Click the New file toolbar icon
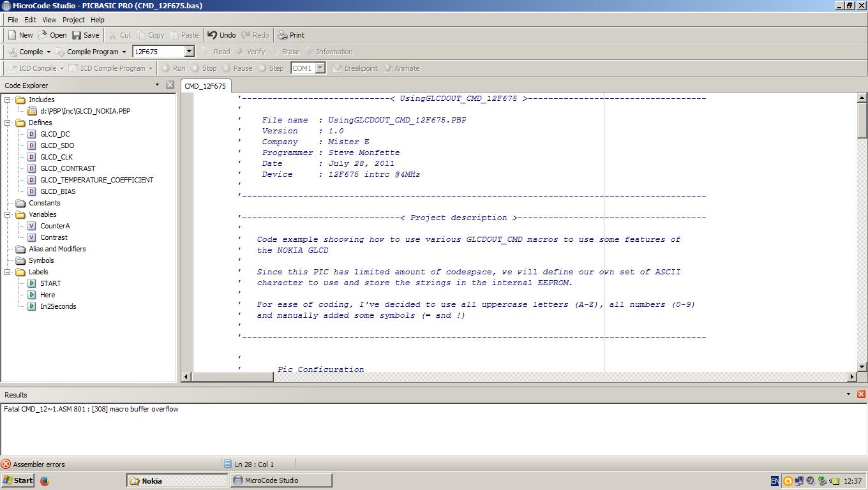Screen dimensions: 868x490 click(x=12, y=35)
